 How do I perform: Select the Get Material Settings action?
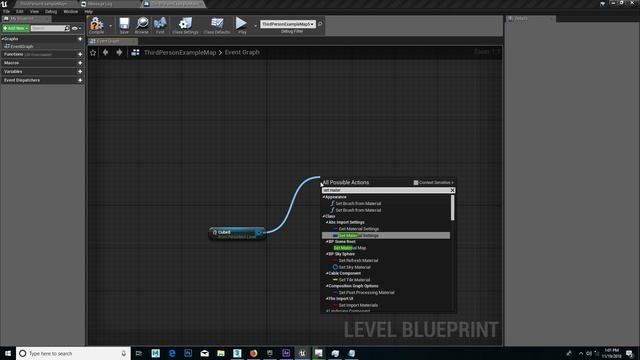pos(358,229)
